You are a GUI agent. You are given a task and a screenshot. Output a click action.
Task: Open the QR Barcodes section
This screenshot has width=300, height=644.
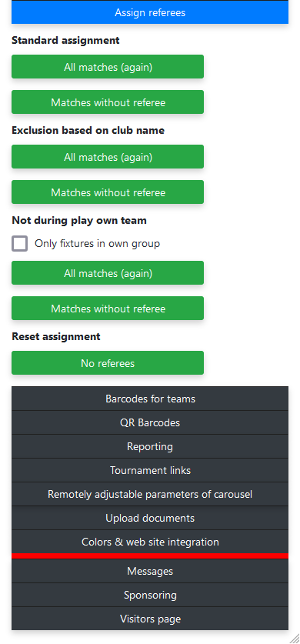(x=150, y=422)
